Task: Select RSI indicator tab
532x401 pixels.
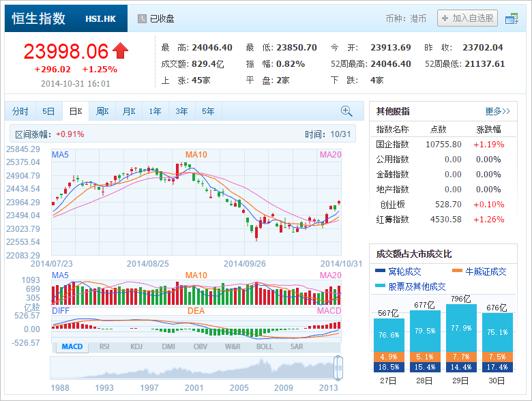Action: coord(104,346)
